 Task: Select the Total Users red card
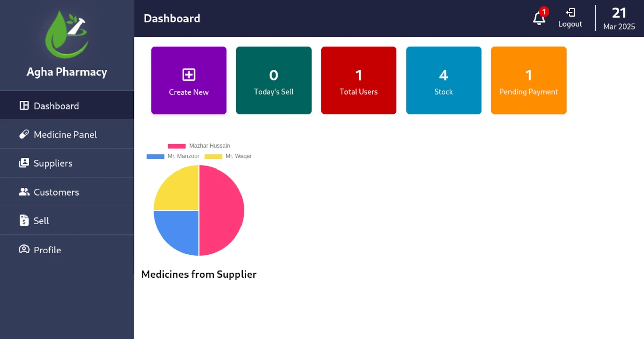pyautogui.click(x=359, y=80)
